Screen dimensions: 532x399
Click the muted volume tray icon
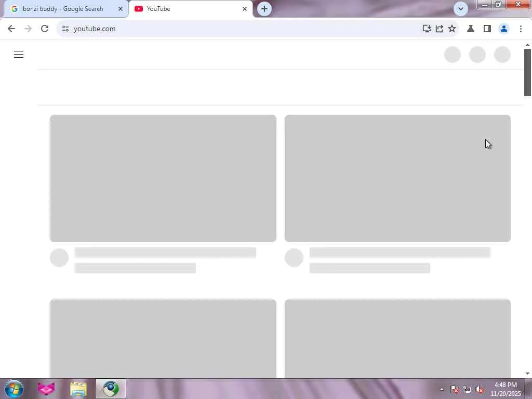480,390
